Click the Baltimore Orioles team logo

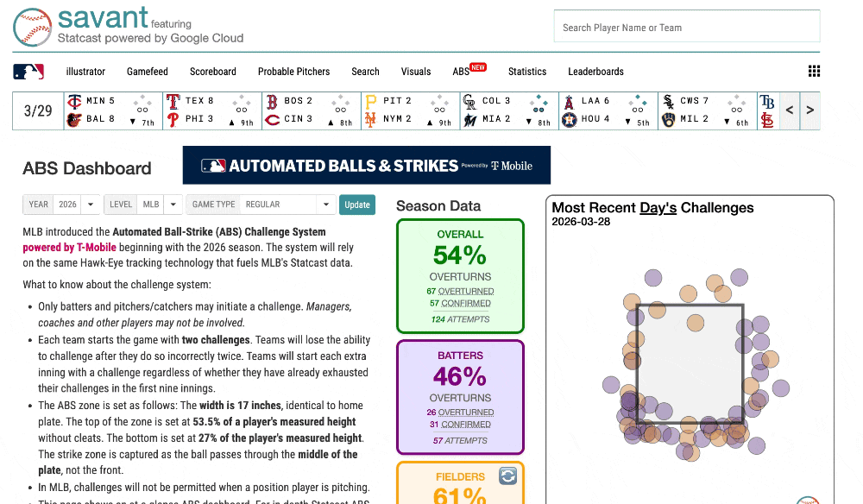click(74, 119)
